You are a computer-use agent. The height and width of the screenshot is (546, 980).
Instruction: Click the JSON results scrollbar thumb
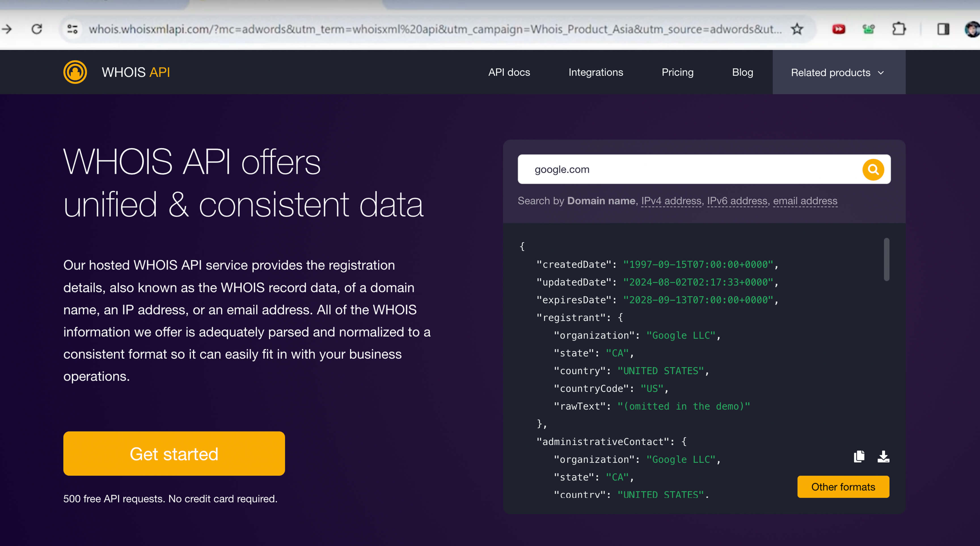pyautogui.click(x=886, y=260)
